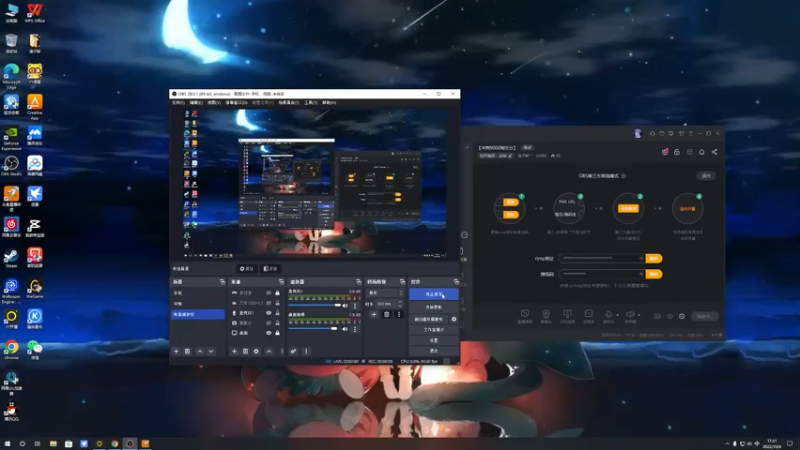Toggle lock on the microphone source
Screen dimensions: 800x450
[278, 313]
